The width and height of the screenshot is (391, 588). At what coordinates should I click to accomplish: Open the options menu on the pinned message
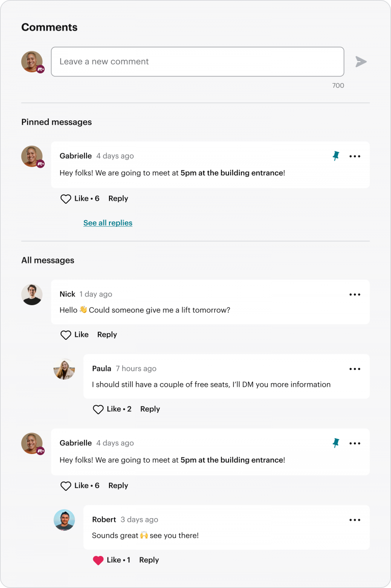[355, 156]
